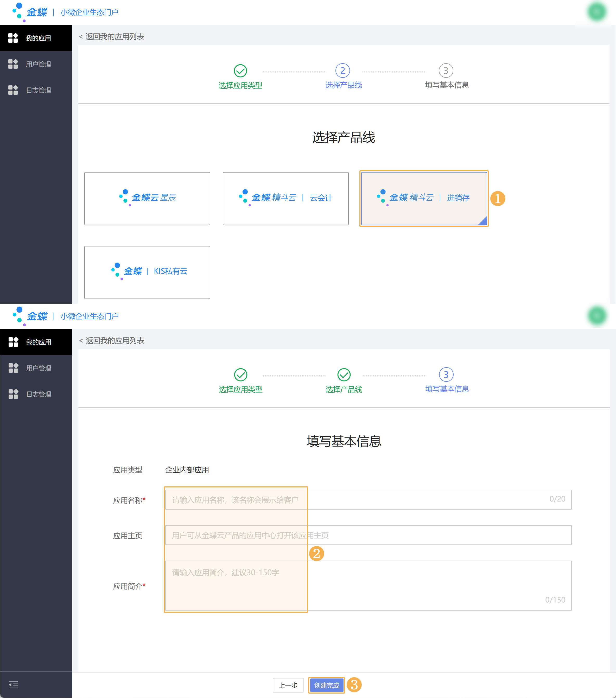Click the green check step icon for 选择应用类型
This screenshot has width=616, height=698.
240,71
